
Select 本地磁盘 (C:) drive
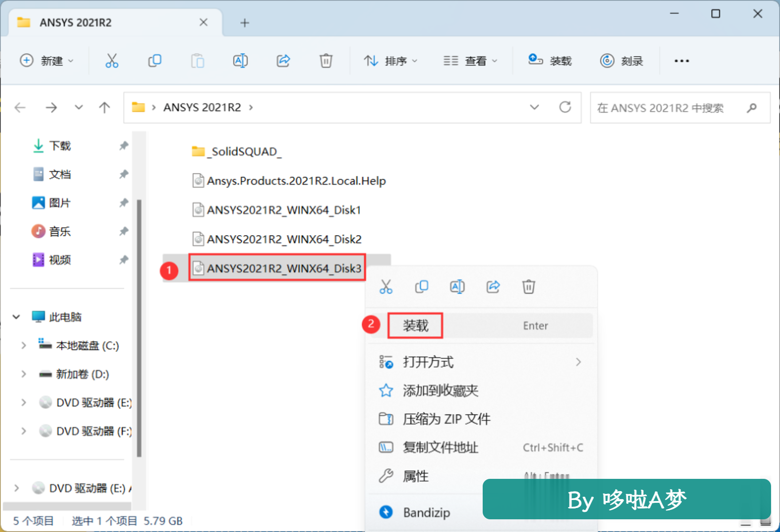(x=88, y=346)
